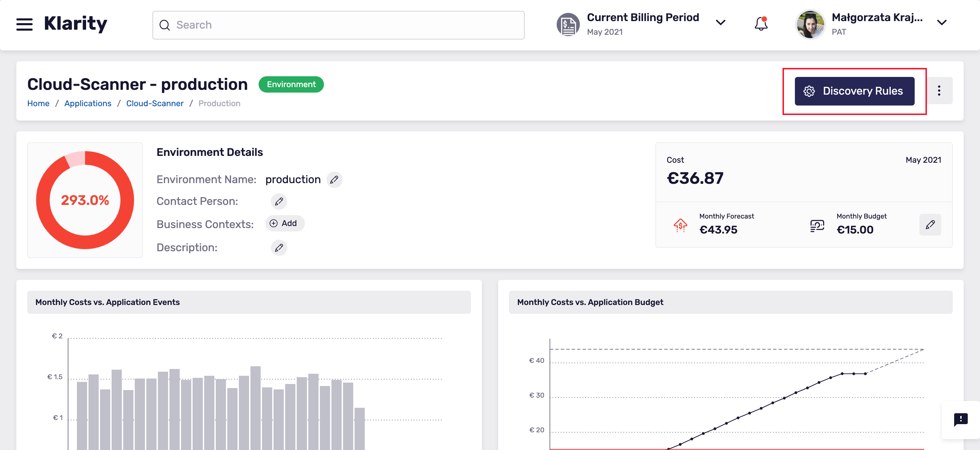980x450 pixels.
Task: Click the Cloud-Scanner - production page title
Action: point(137,84)
